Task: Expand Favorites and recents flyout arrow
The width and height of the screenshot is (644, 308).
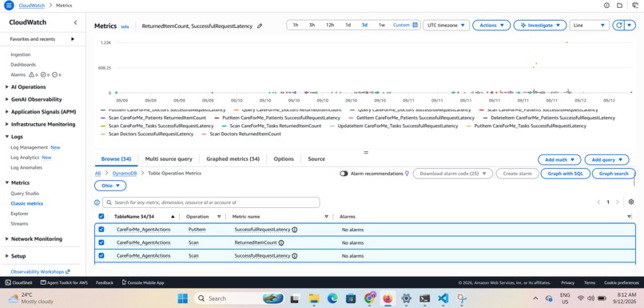Action: tap(73, 39)
